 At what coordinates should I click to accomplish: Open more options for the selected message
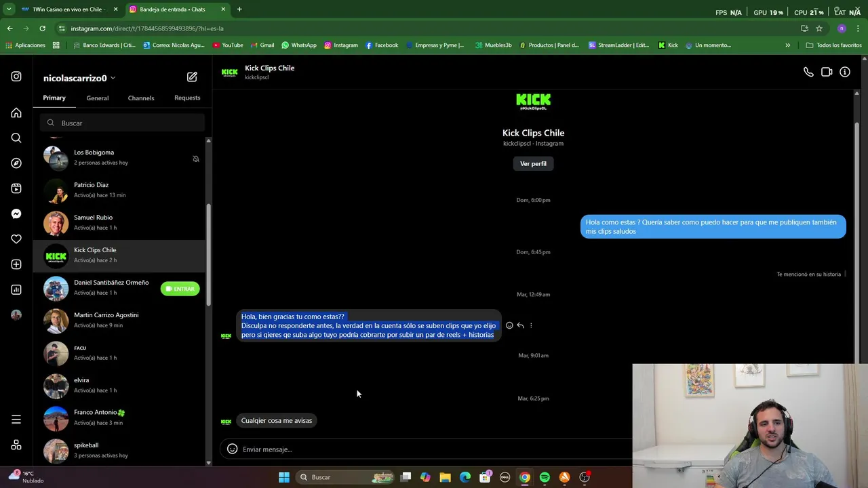point(531,325)
